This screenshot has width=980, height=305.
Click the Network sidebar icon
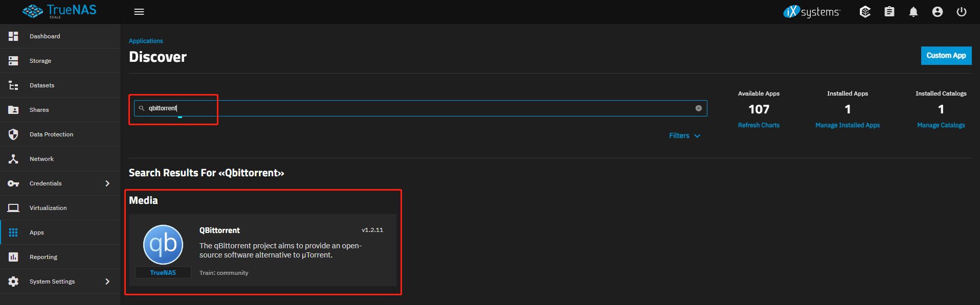point(13,159)
